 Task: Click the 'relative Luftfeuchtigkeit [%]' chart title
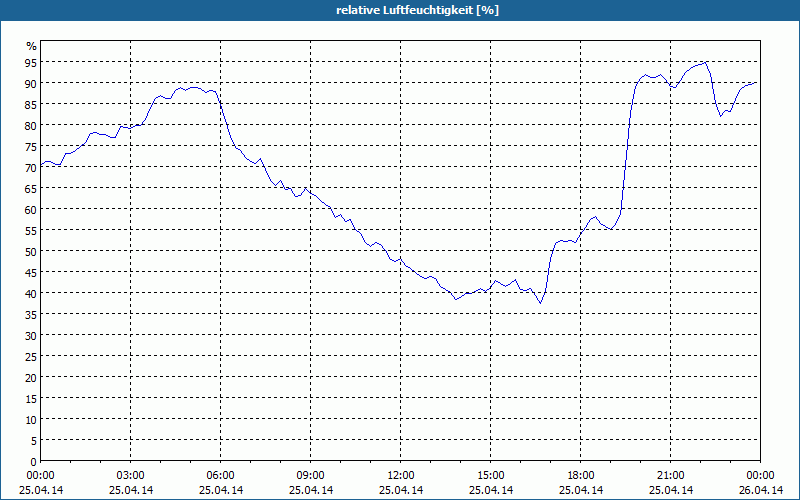click(x=417, y=10)
